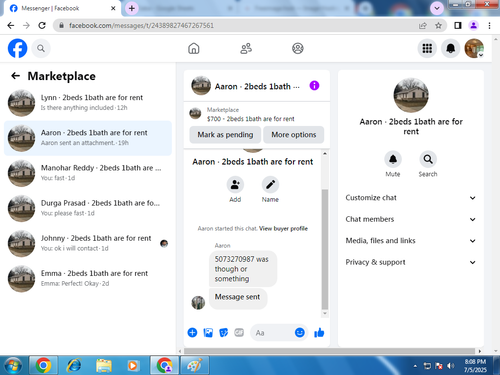Click the chat scrollbar down arrow
Screen dimensions: 500x375
click(325, 314)
